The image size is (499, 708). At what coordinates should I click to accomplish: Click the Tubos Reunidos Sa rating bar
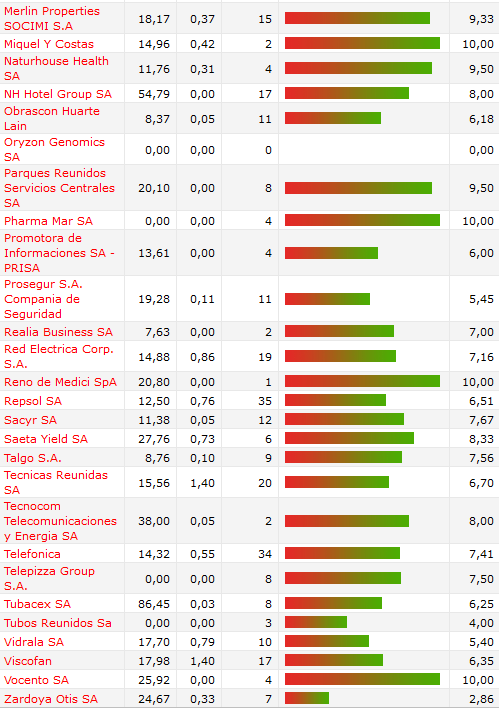pyautogui.click(x=316, y=622)
